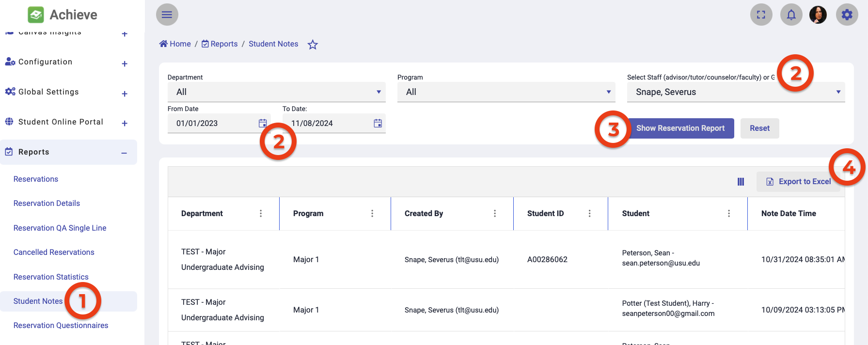Open column chooser icon beside Export
The height and width of the screenshot is (345, 868).
tap(741, 182)
